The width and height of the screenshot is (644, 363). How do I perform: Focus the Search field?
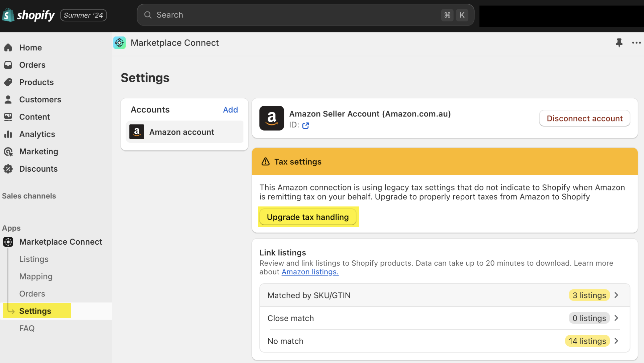(305, 15)
